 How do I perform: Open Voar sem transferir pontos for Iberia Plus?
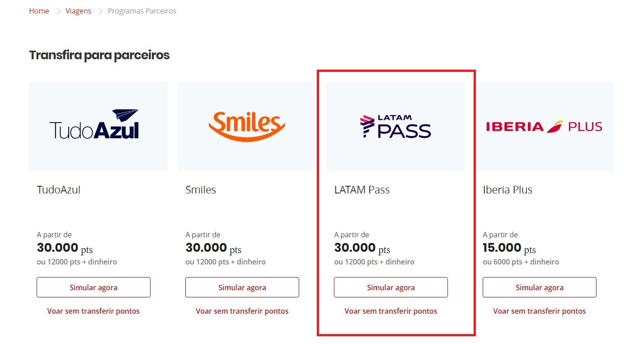point(540,311)
